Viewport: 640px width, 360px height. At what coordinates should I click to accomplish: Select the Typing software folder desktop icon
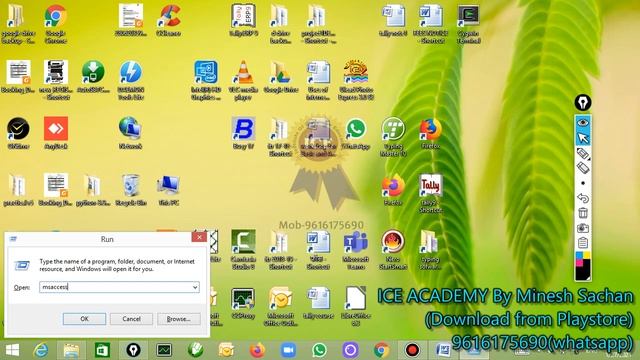pos(430,249)
